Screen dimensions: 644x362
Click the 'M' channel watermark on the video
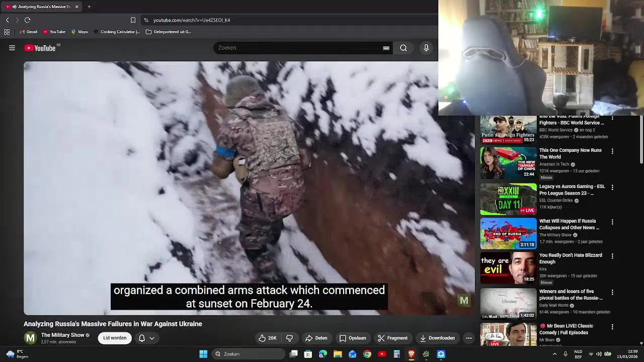pyautogui.click(x=464, y=301)
